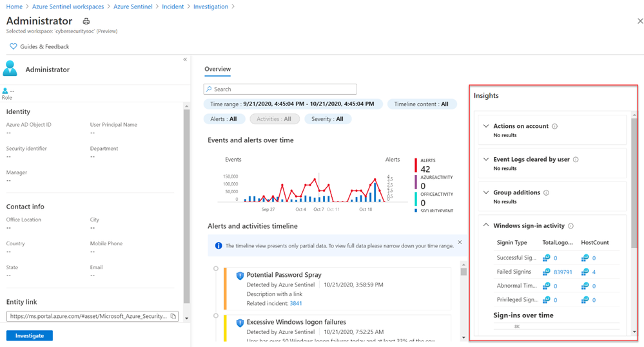Screen dimensions: 644x347
Task: Expand Event Logs cleared by user insight
Action: pyautogui.click(x=486, y=159)
